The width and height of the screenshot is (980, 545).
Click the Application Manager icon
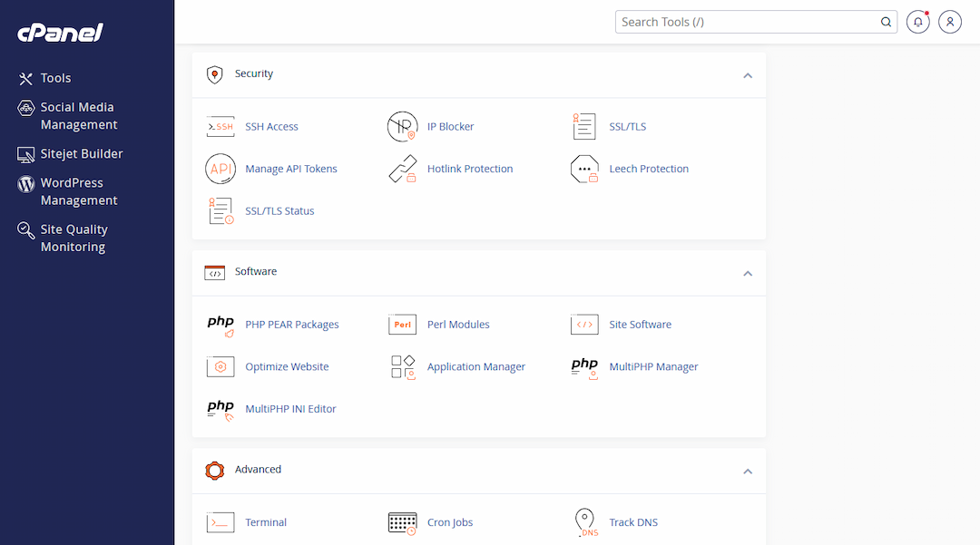403,367
